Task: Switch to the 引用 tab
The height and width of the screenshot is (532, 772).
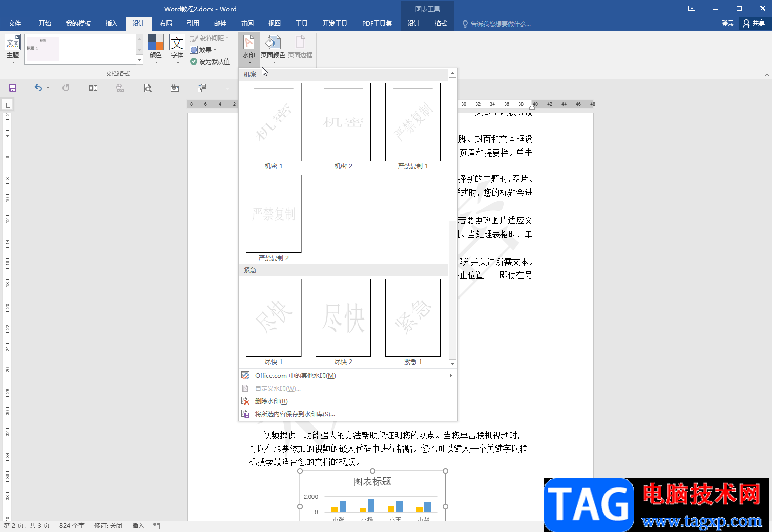Action: tap(193, 24)
